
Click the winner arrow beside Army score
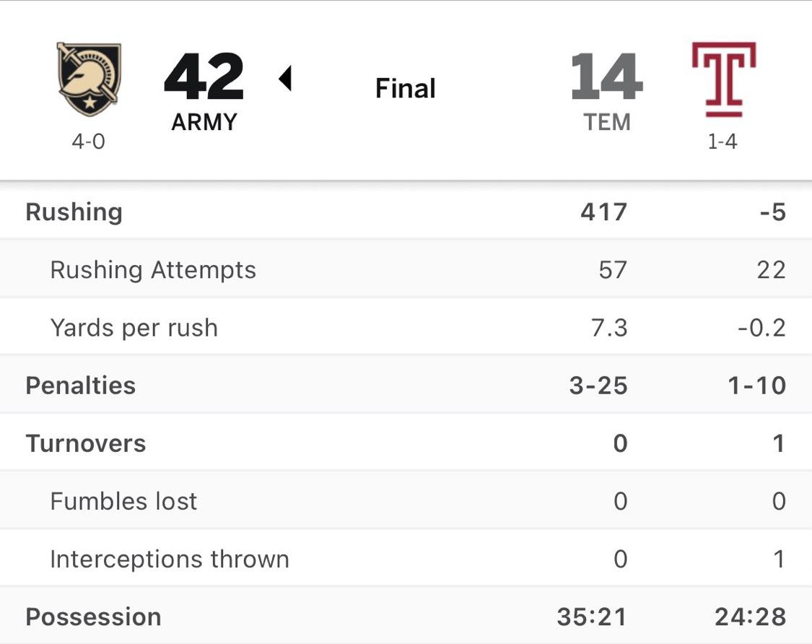[285, 78]
